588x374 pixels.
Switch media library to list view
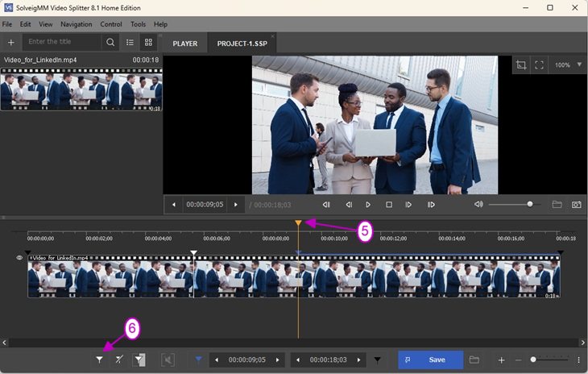click(130, 42)
